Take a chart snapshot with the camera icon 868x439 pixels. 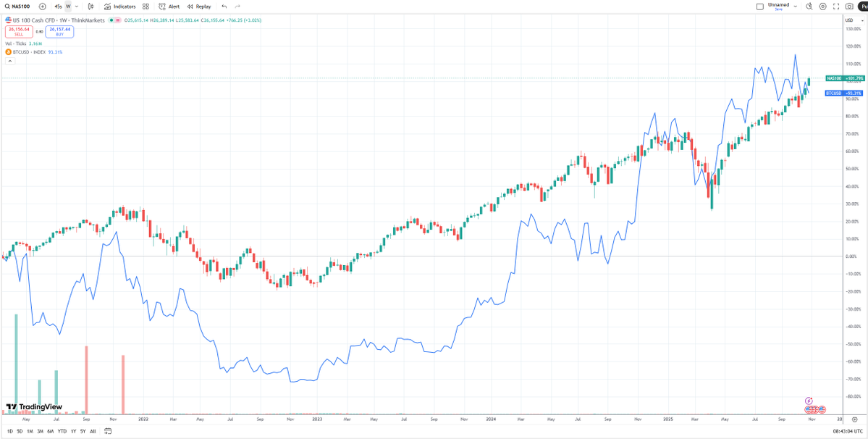849,6
